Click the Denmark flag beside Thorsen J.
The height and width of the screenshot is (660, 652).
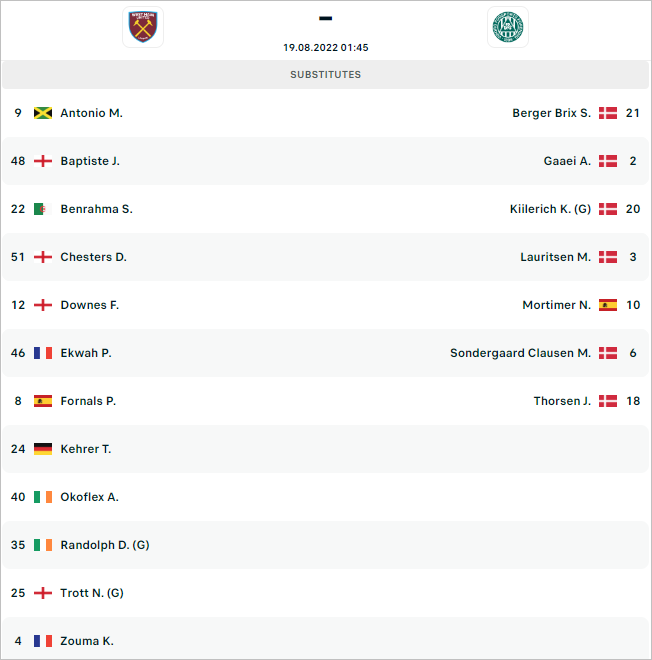(x=608, y=401)
